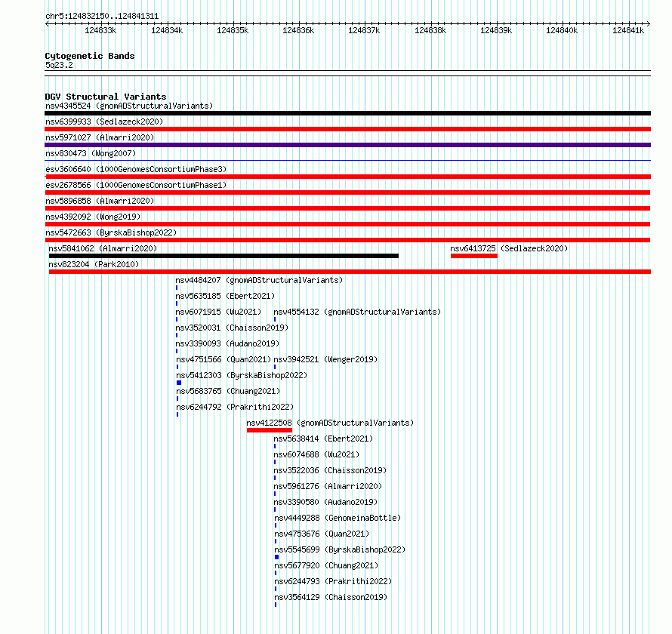Open nsv5896858 Almarri2020 label

pyautogui.click(x=100, y=201)
